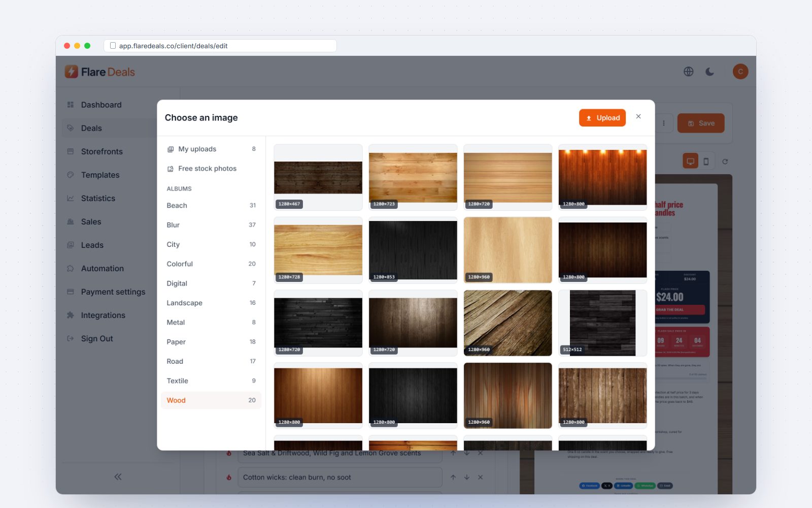Click the Save button

(x=701, y=123)
